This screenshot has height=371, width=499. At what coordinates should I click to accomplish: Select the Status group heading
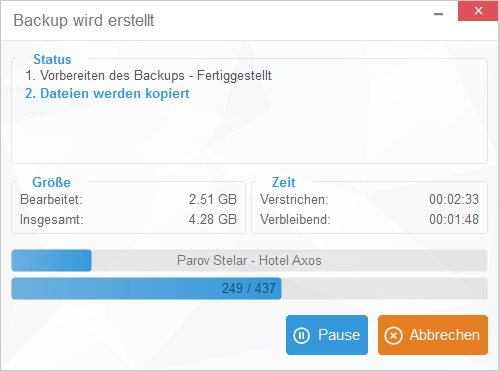pos(52,59)
